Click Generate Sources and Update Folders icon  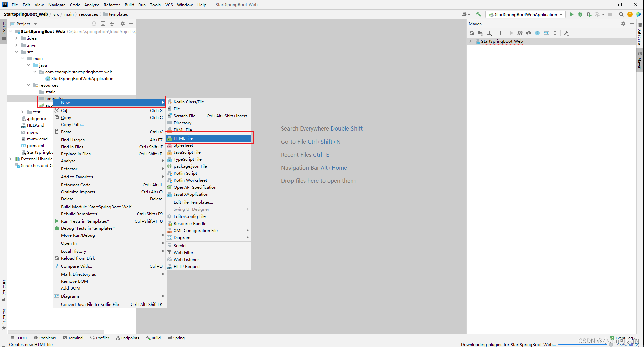[480, 33]
